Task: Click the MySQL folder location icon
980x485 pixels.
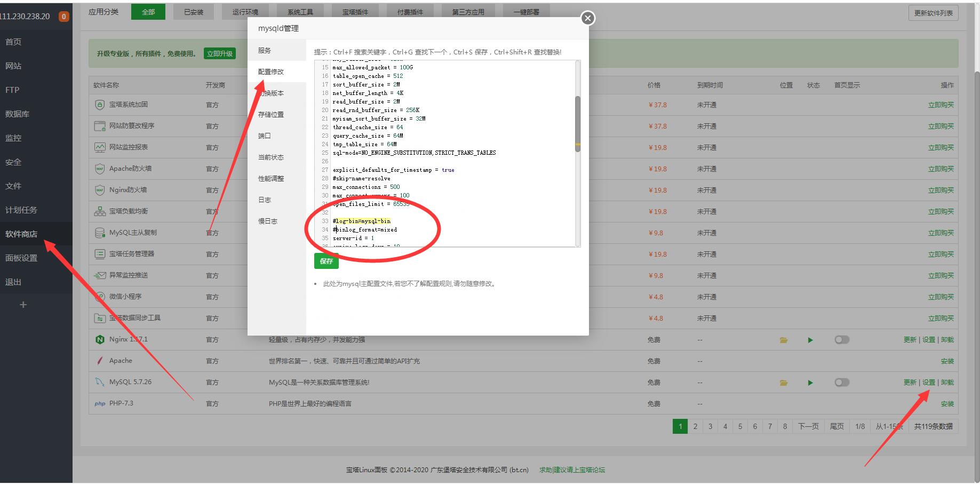Action: [783, 383]
